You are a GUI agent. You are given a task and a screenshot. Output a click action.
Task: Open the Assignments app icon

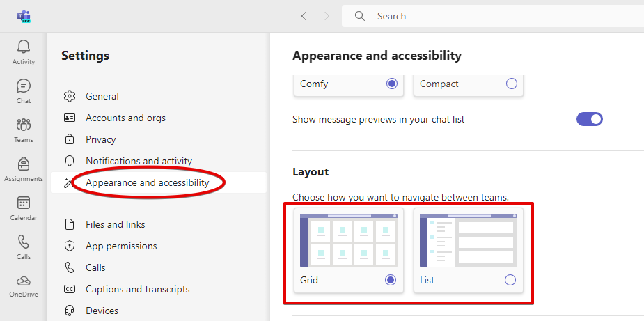24,169
